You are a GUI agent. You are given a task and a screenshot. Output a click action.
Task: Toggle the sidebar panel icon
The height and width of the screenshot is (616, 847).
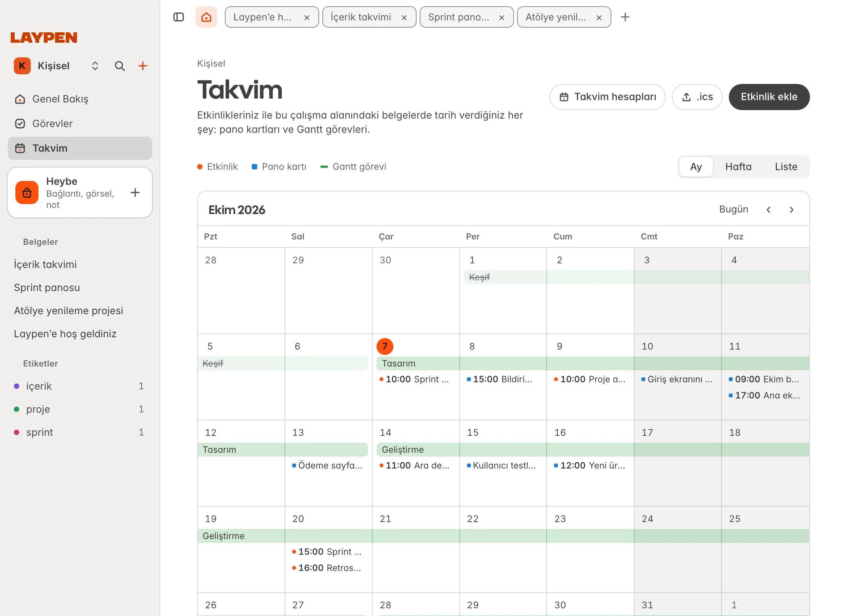[179, 17]
